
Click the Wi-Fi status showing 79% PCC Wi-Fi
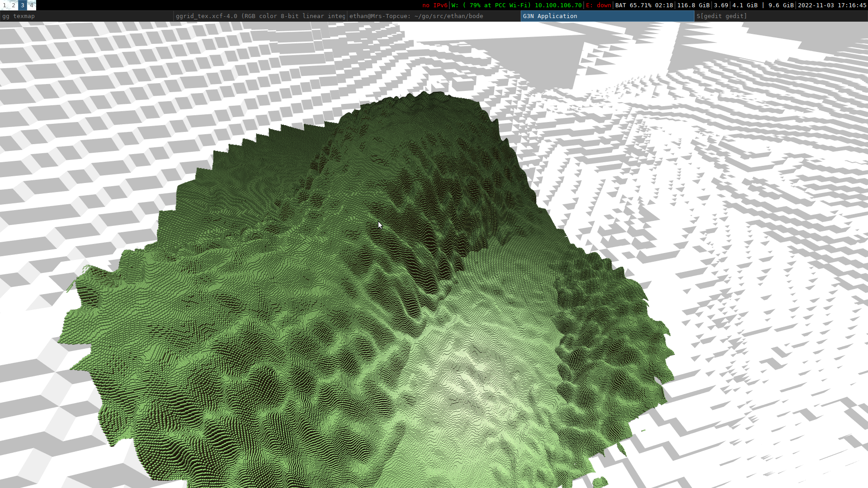(x=516, y=5)
